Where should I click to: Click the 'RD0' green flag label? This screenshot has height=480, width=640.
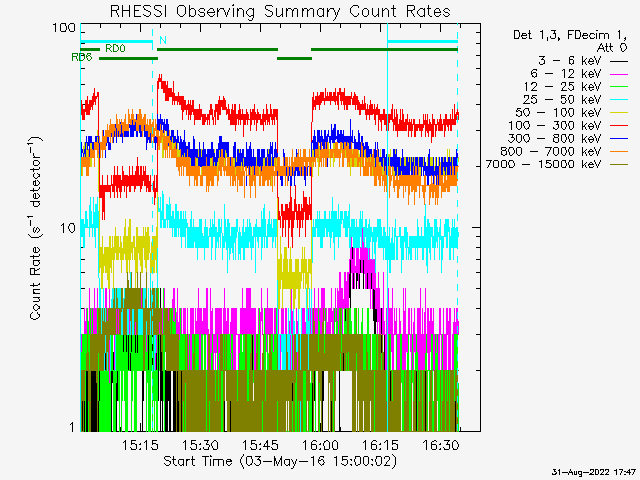click(116, 49)
